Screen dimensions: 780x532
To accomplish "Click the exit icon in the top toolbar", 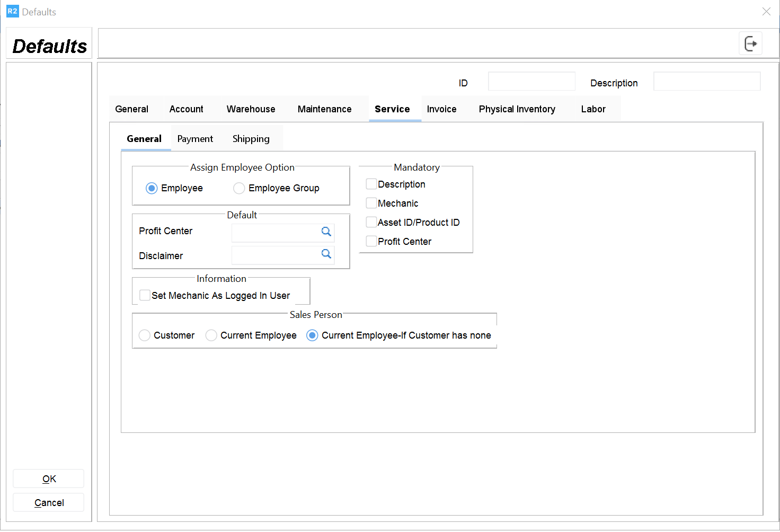I will click(x=750, y=43).
